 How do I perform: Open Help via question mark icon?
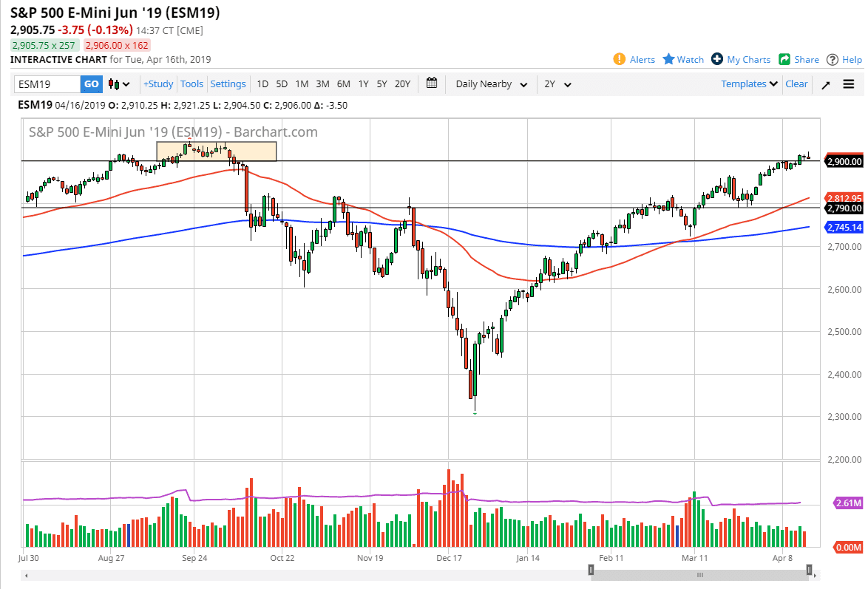click(x=832, y=59)
